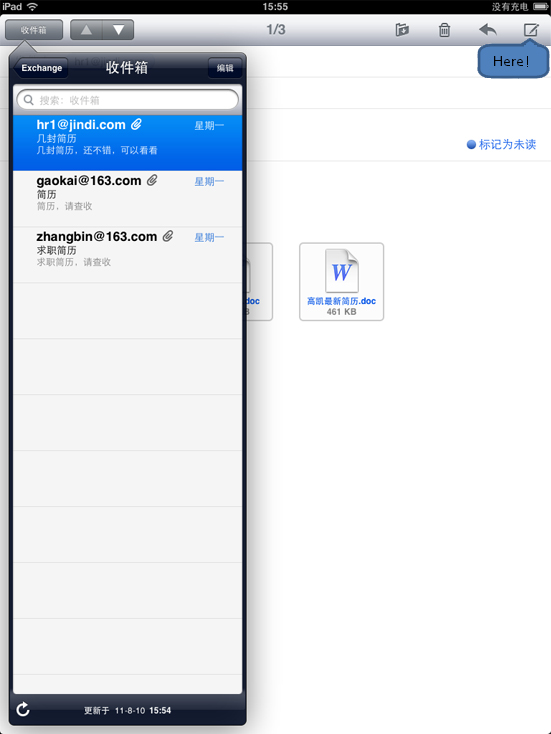Mark message as unread (标记为未读)
The height and width of the screenshot is (734, 551).
(x=501, y=144)
